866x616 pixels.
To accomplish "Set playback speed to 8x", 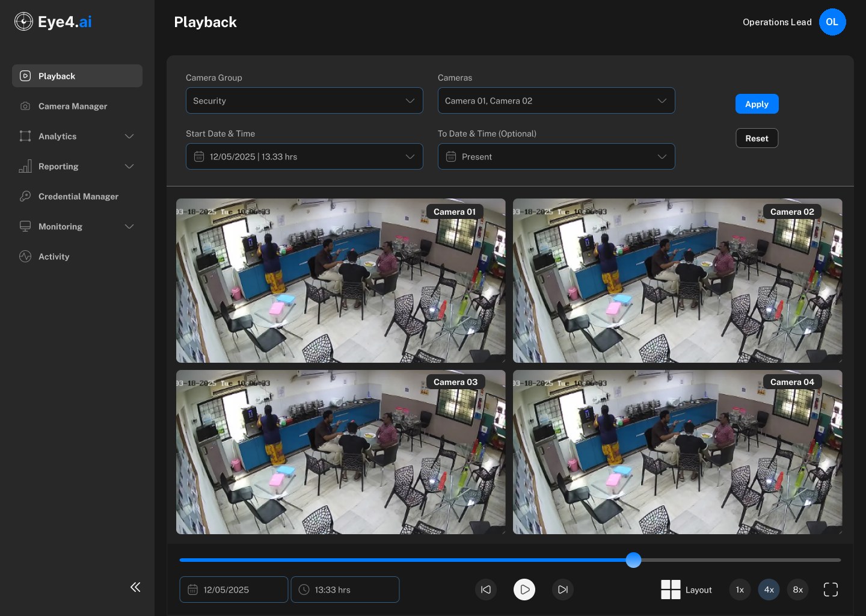I will (798, 590).
